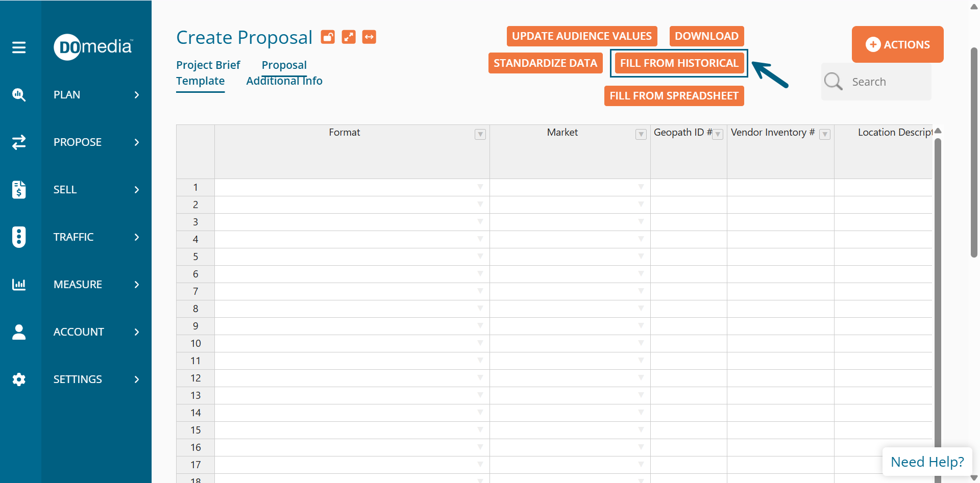Click the Settings gear icon in sidebar
Image resolution: width=980 pixels, height=483 pixels.
coord(19,379)
